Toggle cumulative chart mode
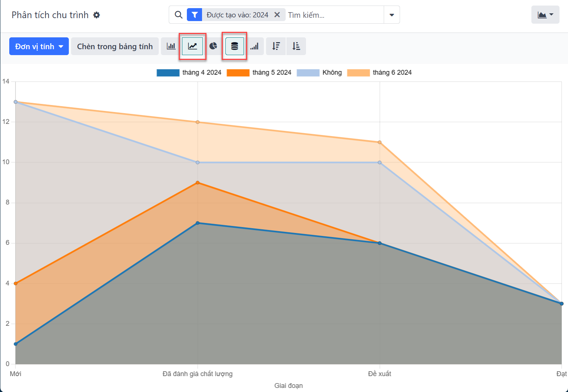 pos(255,46)
